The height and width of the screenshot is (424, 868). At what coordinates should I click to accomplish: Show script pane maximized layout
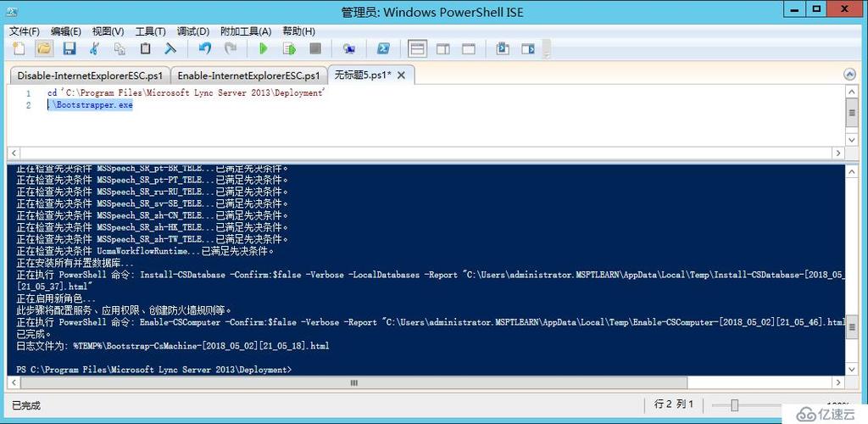tap(468, 48)
